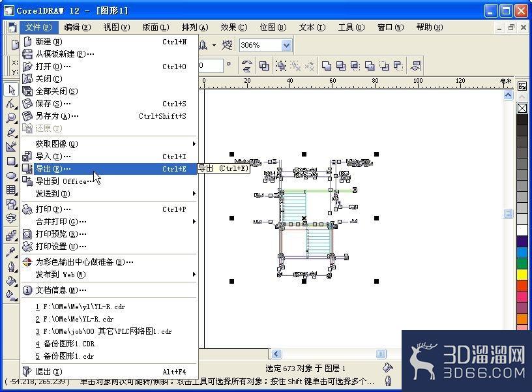Open the 帮助 menu
This screenshot has height=392, width=532.
coord(430,27)
